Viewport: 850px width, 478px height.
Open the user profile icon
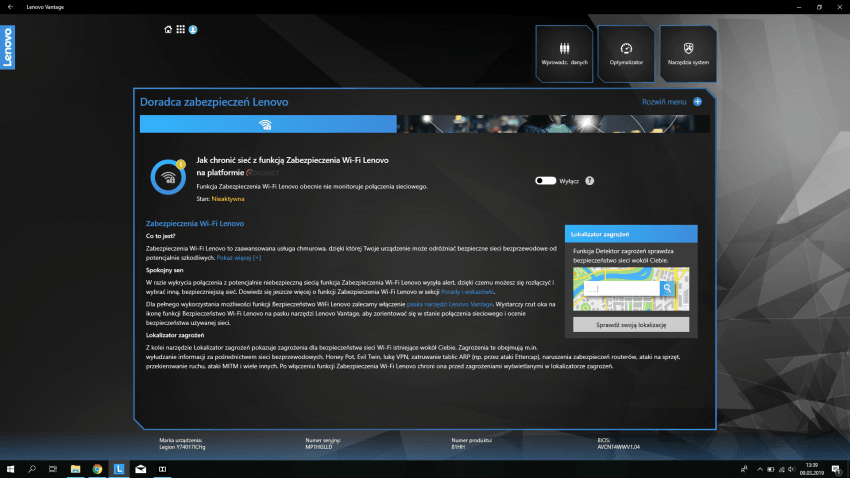[x=193, y=30]
